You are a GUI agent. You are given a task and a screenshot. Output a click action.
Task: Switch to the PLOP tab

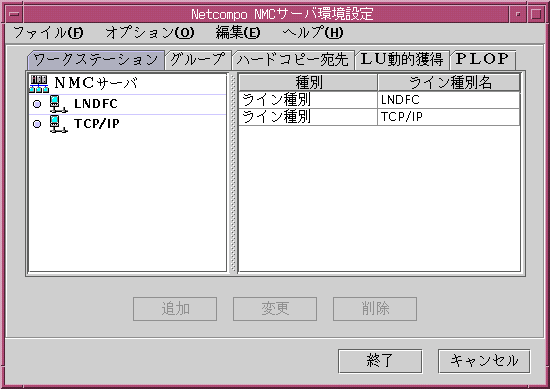483,59
